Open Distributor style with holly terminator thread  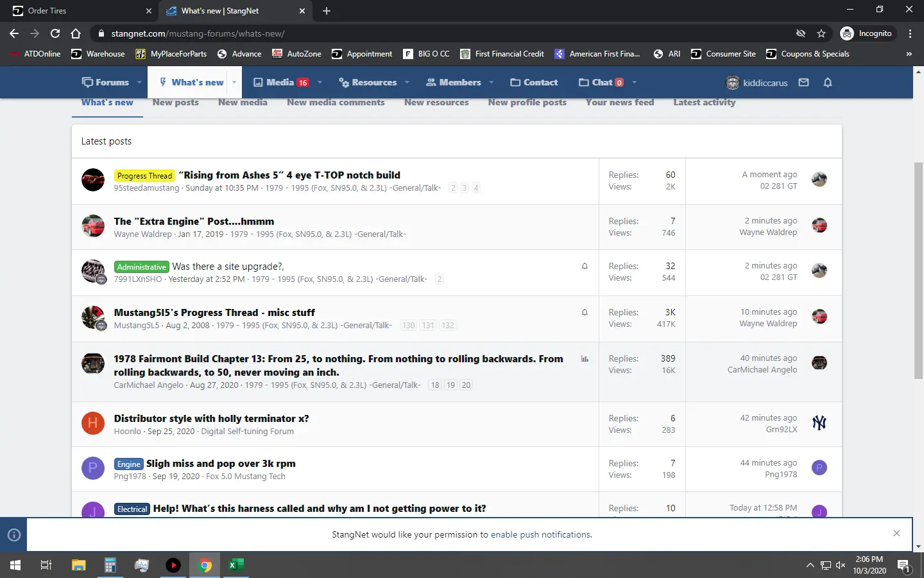pyautogui.click(x=211, y=418)
